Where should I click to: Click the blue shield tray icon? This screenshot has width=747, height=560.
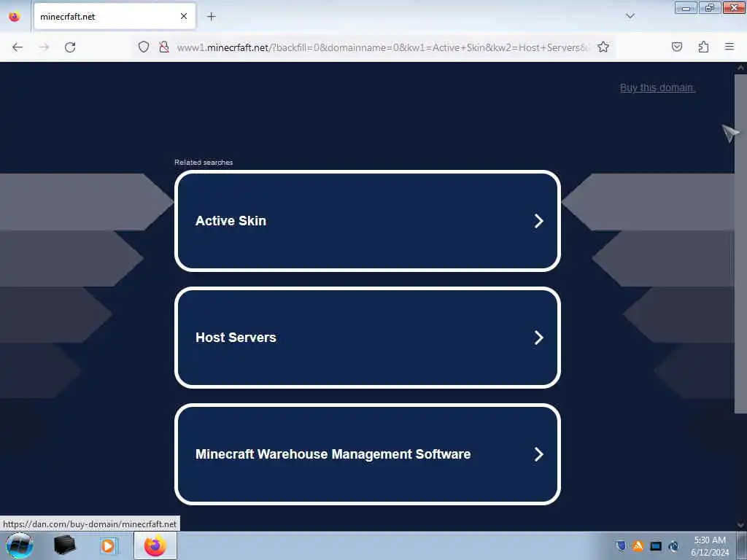(620, 545)
